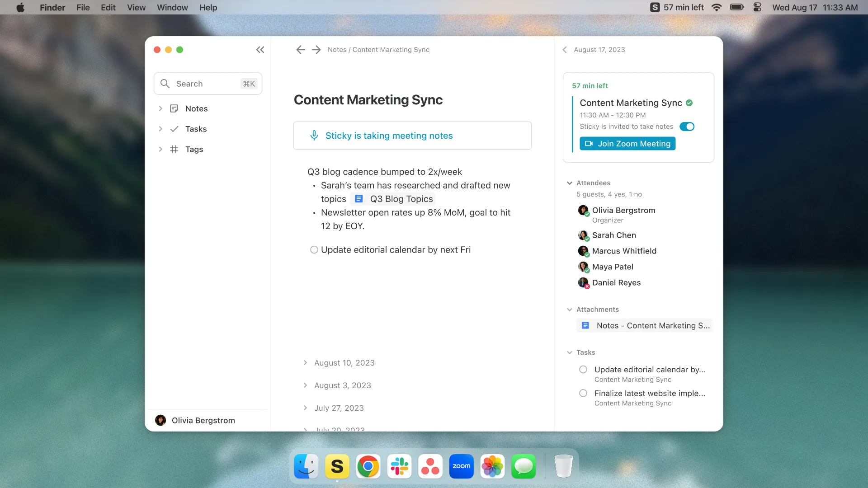Complete Update editorial calendar task in Tasks panel
Image resolution: width=868 pixels, height=488 pixels.
point(583,370)
